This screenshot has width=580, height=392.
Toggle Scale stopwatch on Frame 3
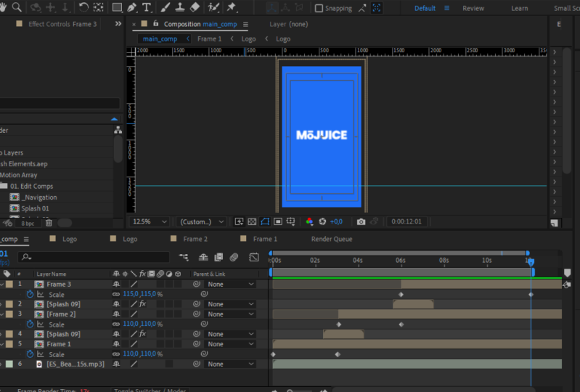pos(30,295)
